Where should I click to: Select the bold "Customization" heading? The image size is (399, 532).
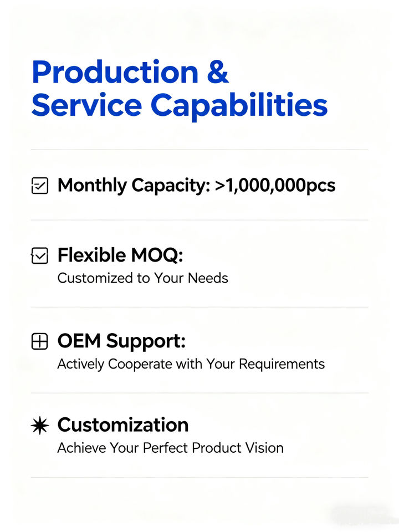point(123,425)
